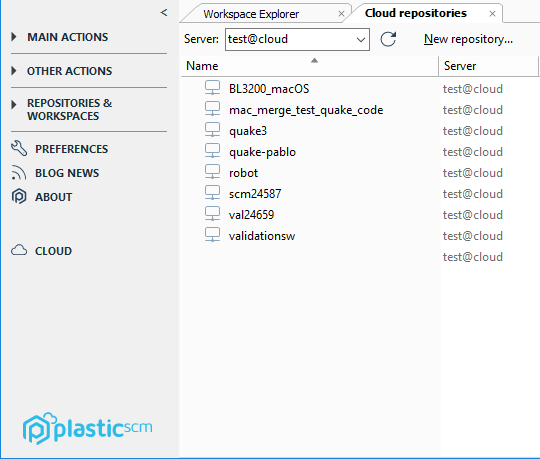Select the Cloud repositories tab
Viewport: 540px width, 459px height.
tap(416, 13)
